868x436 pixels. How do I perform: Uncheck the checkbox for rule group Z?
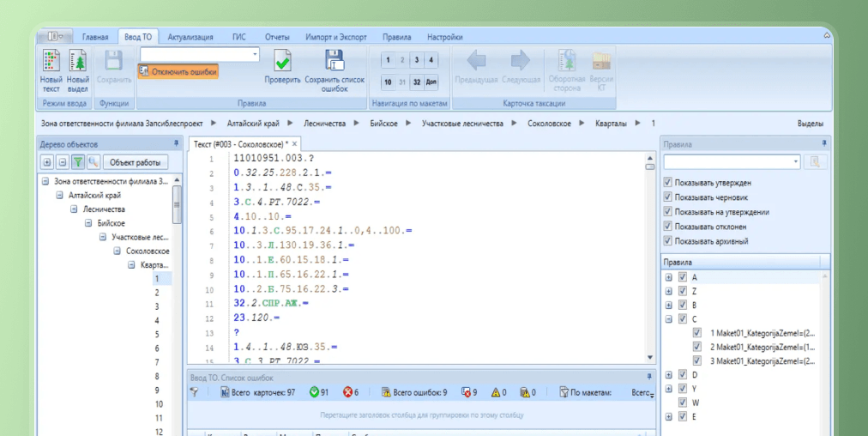(x=683, y=292)
